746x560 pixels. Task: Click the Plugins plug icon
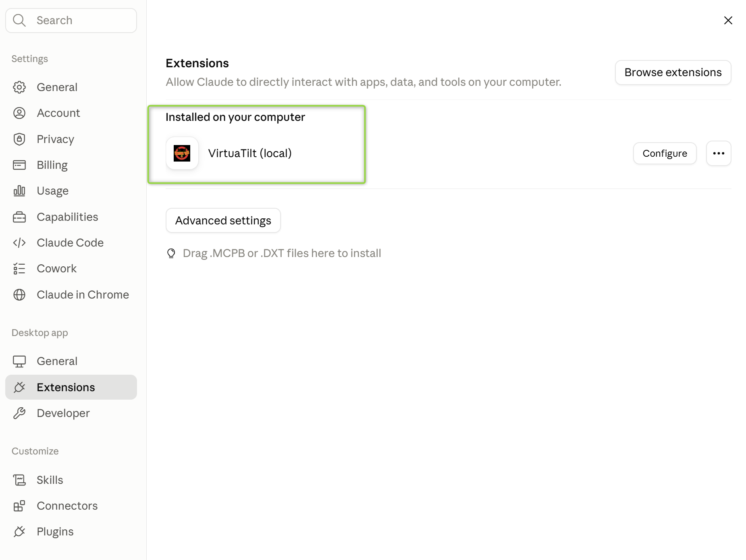(19, 531)
